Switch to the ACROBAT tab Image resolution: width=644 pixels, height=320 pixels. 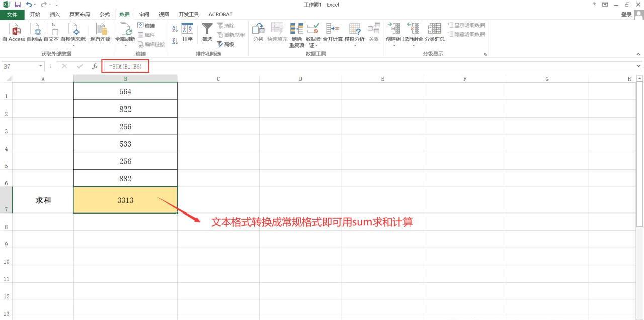[220, 15]
